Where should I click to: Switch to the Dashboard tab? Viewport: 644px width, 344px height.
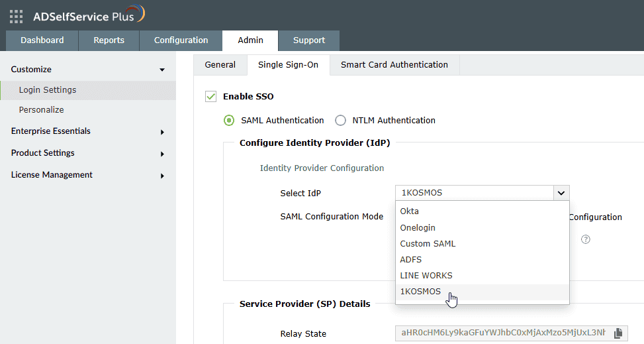[x=42, y=40]
